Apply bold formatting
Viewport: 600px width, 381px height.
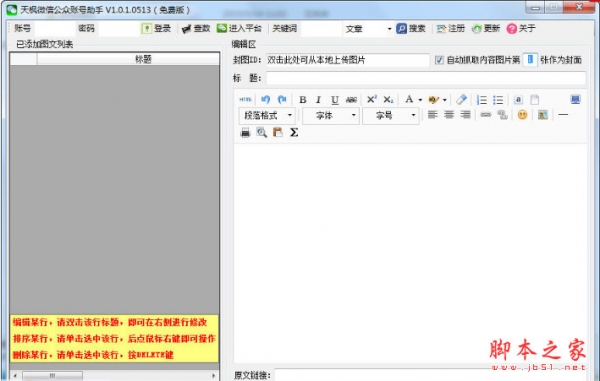point(302,100)
